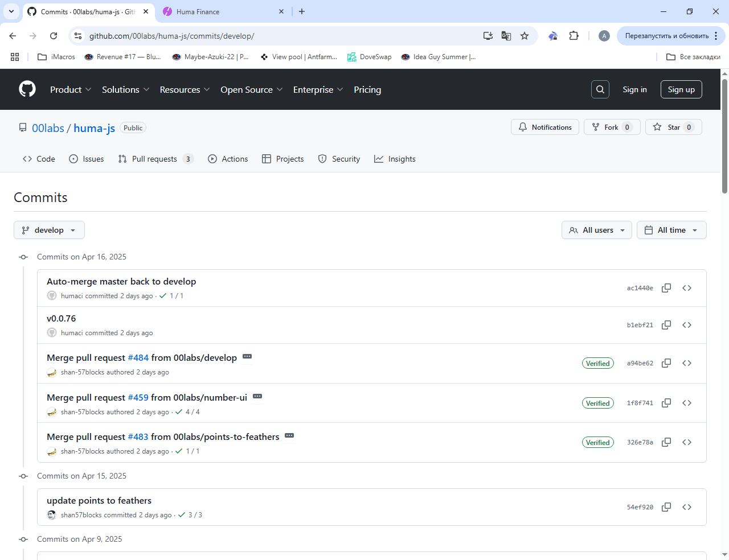Screen dimensions: 729x560
Task: Copy full SHA for commit ac1440e
Action: click(666, 288)
